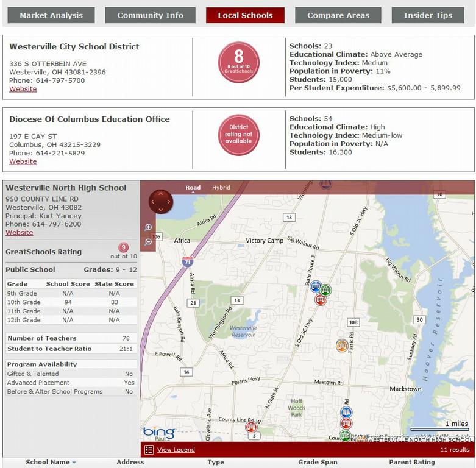
Task: Pan the map down with the down arrow
Action: pyautogui.click(x=161, y=210)
